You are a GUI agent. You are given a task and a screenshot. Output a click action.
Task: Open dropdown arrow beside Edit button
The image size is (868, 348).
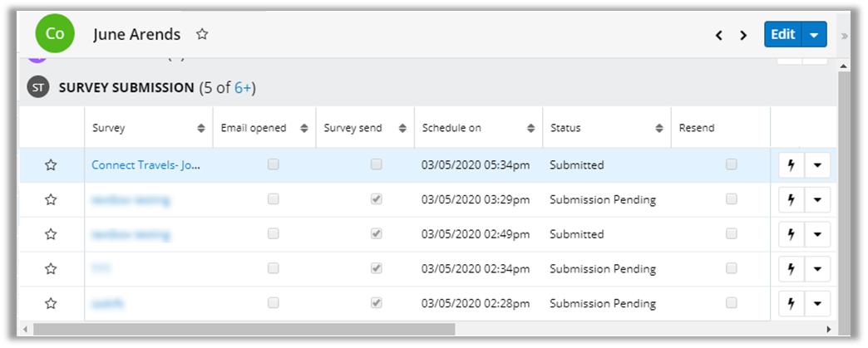click(815, 35)
